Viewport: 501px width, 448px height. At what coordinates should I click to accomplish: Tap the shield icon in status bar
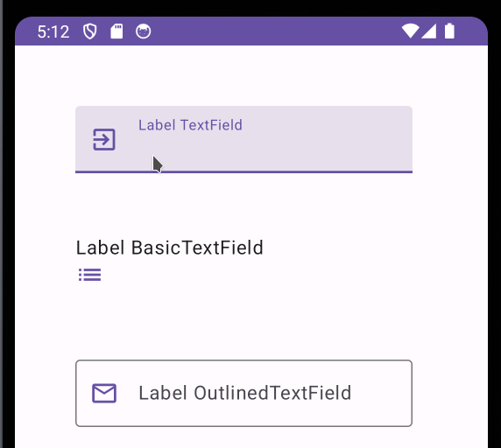pos(90,31)
